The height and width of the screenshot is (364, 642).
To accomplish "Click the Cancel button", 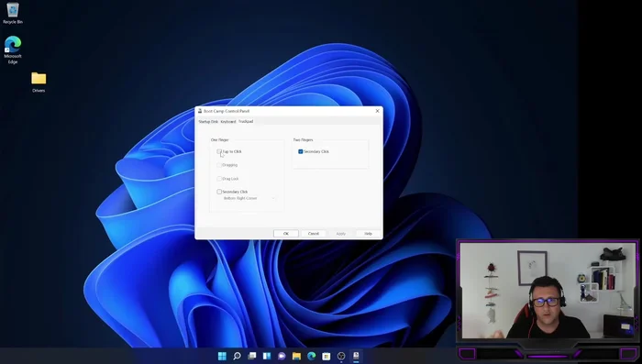I will (314, 234).
